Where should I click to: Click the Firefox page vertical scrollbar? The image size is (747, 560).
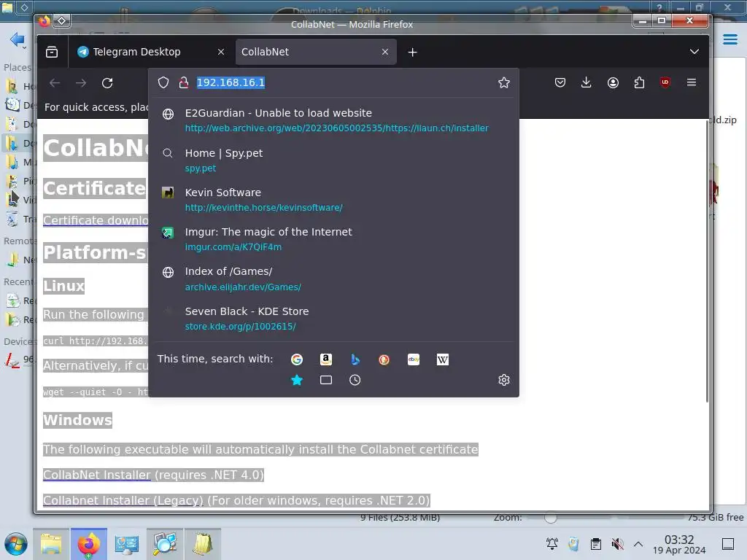click(x=706, y=261)
